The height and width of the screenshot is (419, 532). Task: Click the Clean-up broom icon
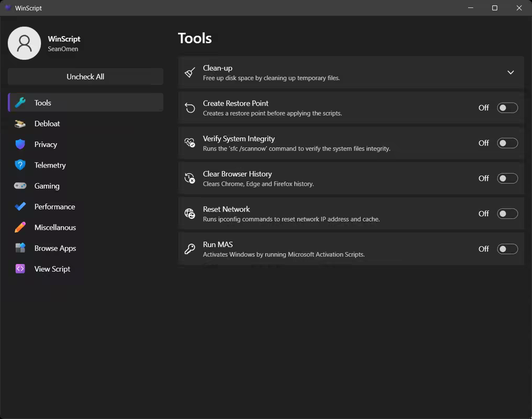(x=190, y=73)
